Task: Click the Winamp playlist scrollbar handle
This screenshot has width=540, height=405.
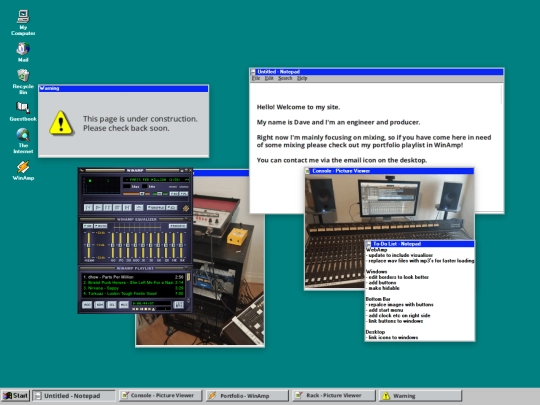Action: pyautogui.click(x=188, y=277)
